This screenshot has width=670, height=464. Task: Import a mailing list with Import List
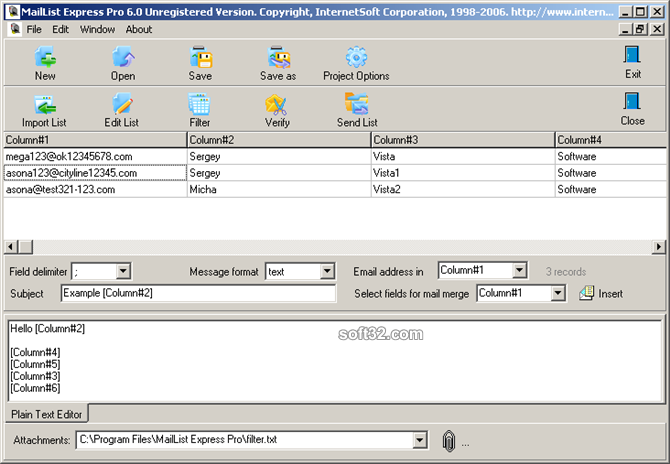(x=44, y=111)
